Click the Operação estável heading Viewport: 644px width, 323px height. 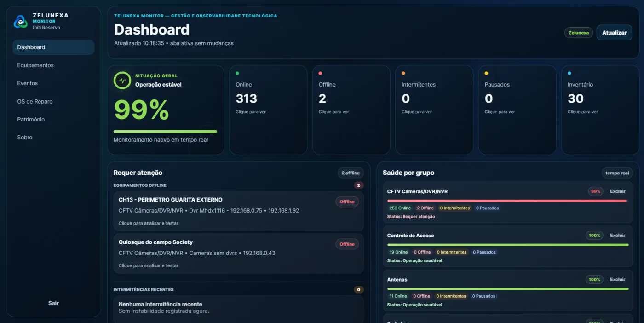(x=158, y=85)
